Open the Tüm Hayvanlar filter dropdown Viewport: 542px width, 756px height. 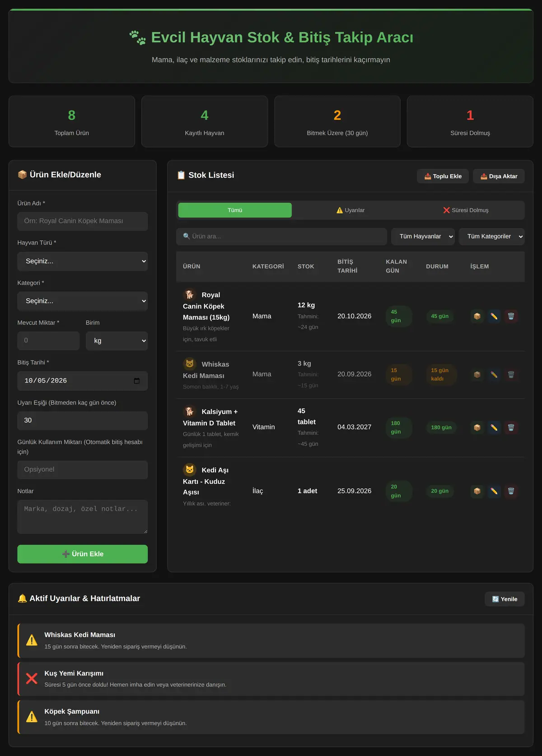coord(423,236)
